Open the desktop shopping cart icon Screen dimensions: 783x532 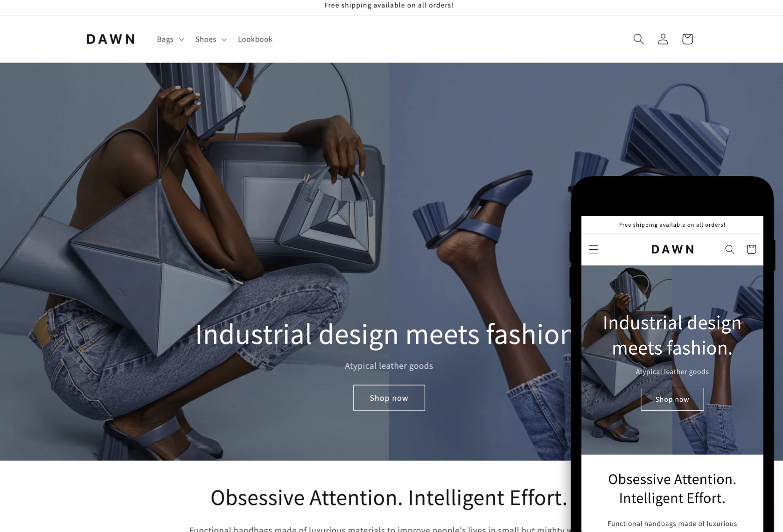point(687,39)
